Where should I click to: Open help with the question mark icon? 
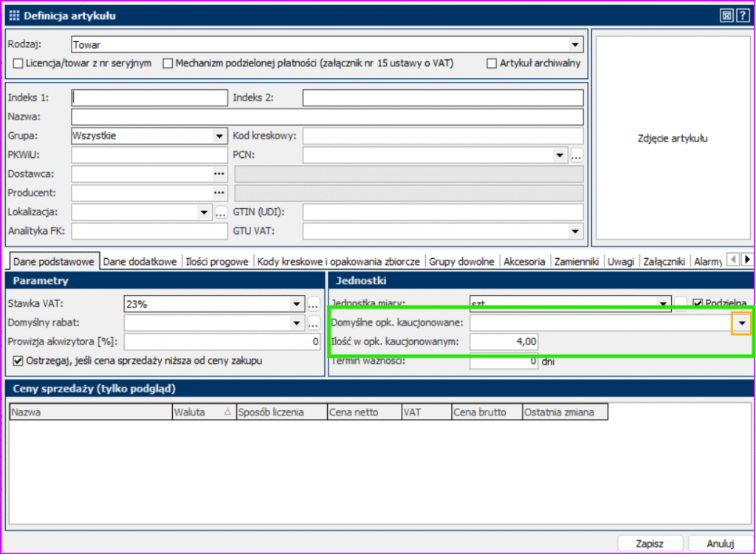[742, 15]
